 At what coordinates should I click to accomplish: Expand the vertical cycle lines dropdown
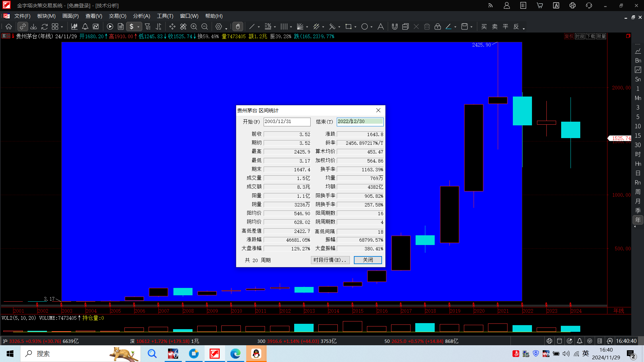click(x=291, y=27)
